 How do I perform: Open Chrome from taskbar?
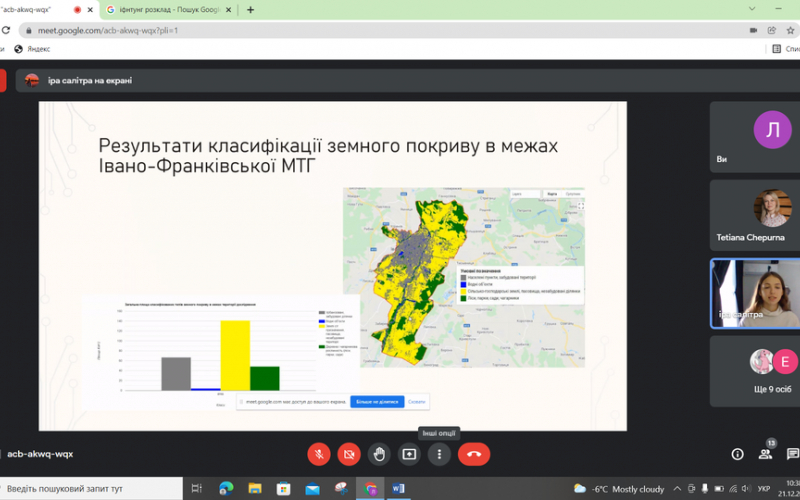[x=370, y=489]
